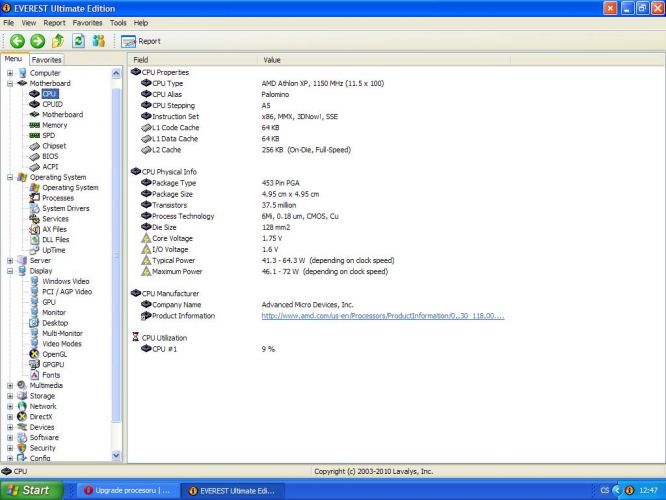Switch to the Menu tab

click(14, 59)
